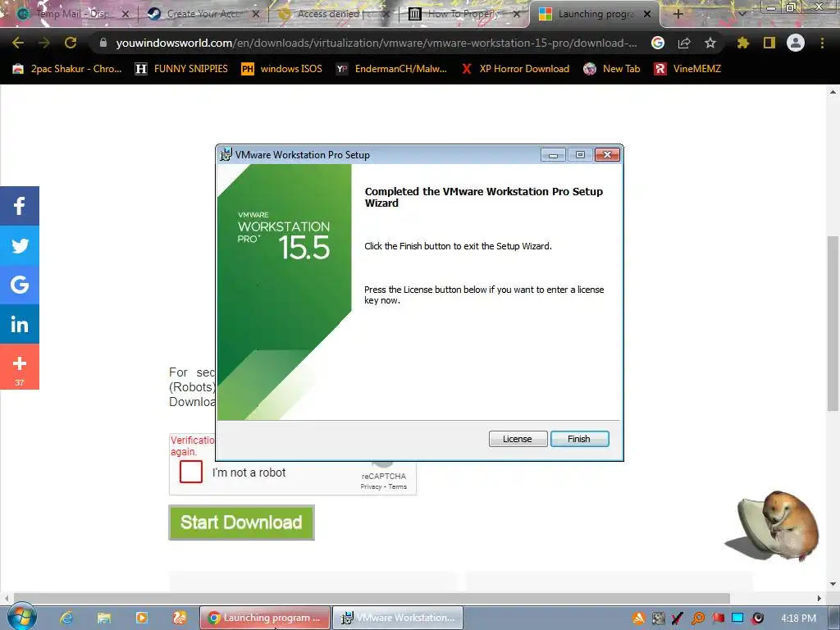Image resolution: width=840 pixels, height=630 pixels.
Task: Click orange magnifier tray icon
Action: tap(697, 619)
